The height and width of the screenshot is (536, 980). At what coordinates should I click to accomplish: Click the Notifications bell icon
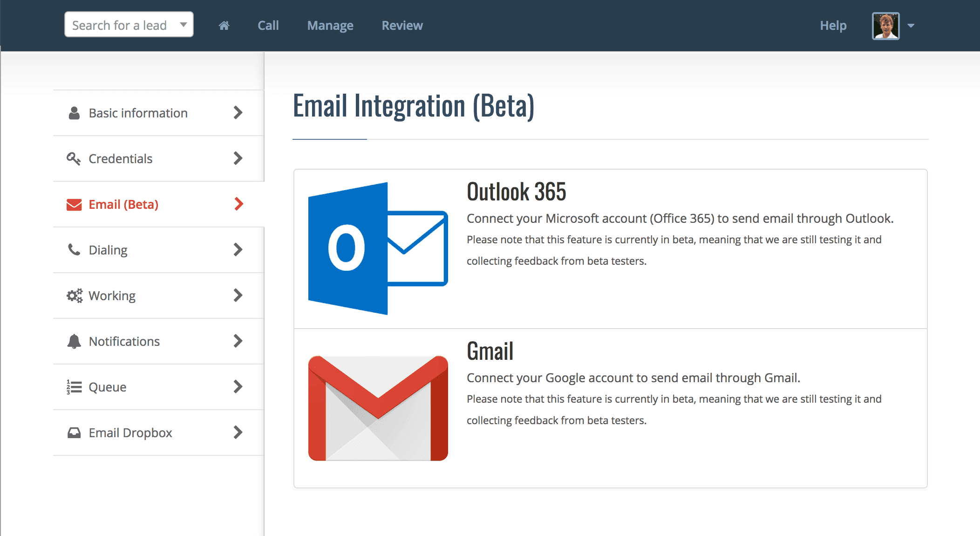pos(74,341)
